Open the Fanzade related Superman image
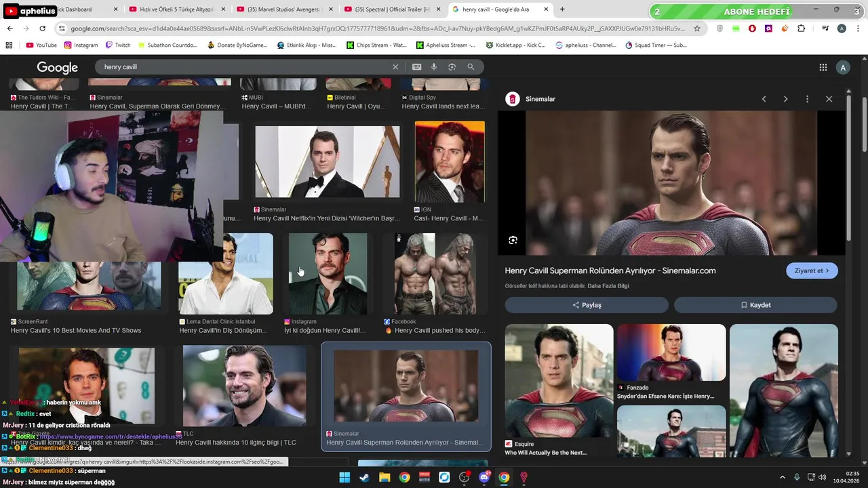Viewport: 868px width, 488px height. (671, 352)
